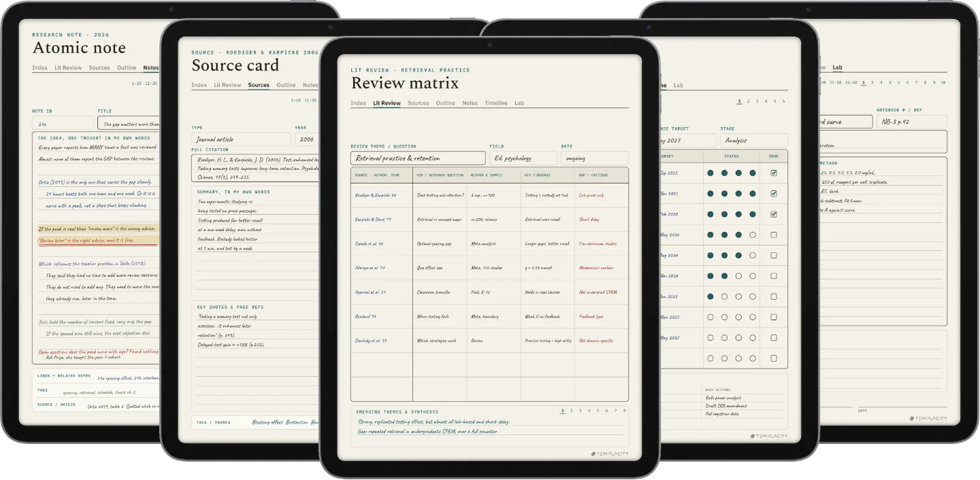Select the Outline tab in Review matrix
Viewport: 980px width, 480px height.
pos(445,103)
